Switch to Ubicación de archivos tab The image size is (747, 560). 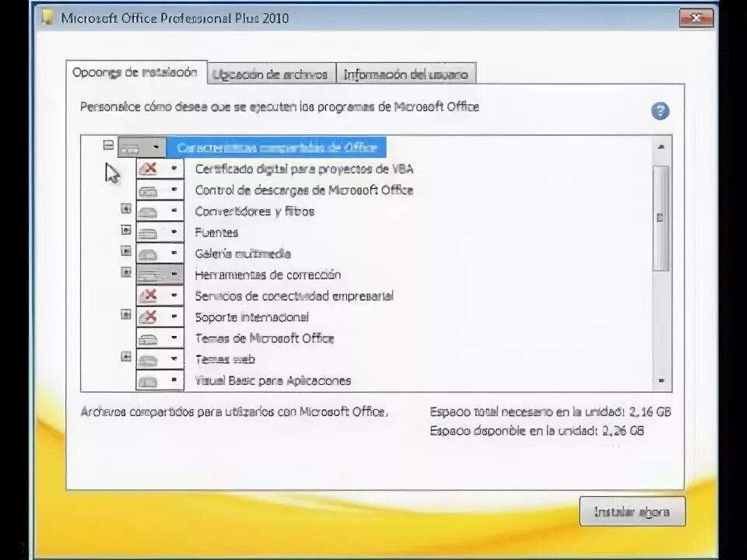(271, 75)
